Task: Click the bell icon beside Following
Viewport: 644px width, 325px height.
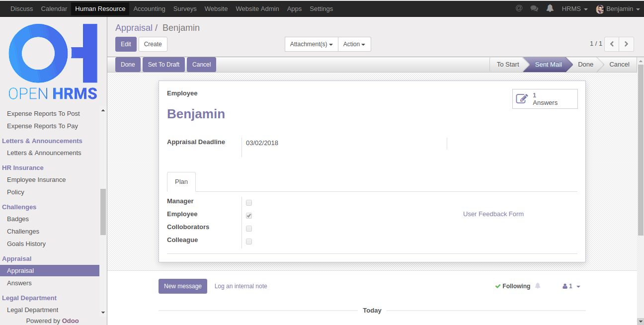Action: pos(537,286)
